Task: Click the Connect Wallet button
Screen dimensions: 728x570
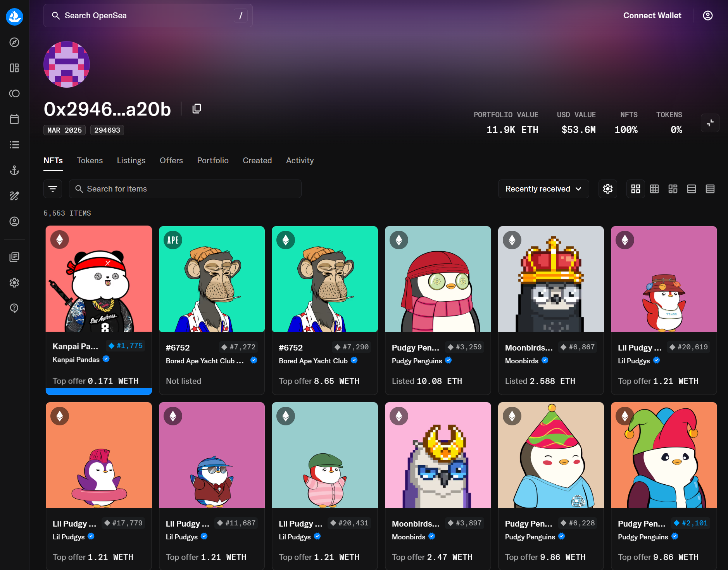Action: coord(652,16)
